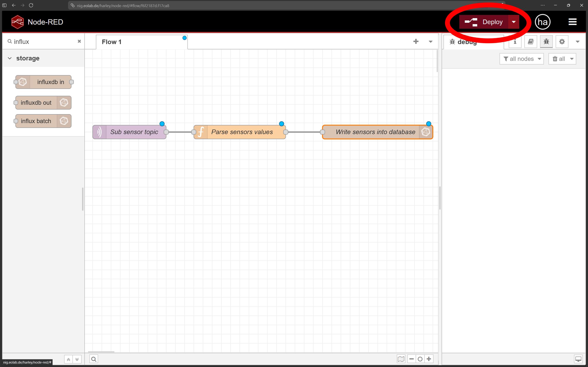Viewport: 588px width, 367px height.
Task: Open the configuration nodes gear tab
Action: (562, 42)
